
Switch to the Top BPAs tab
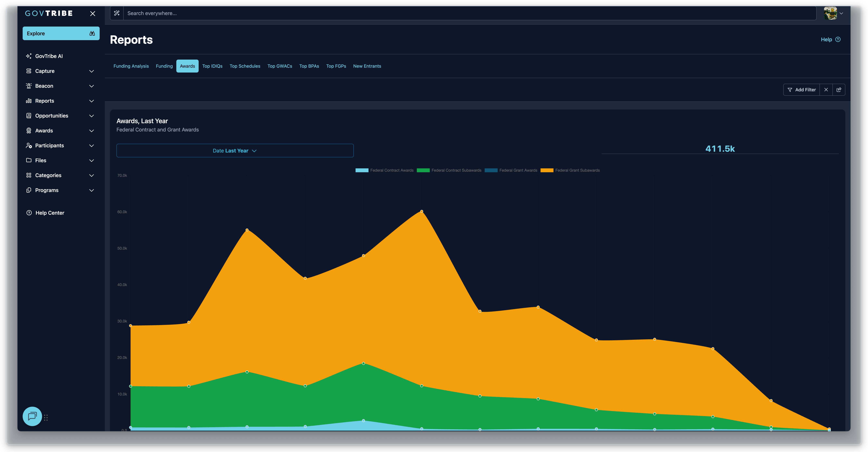[309, 66]
